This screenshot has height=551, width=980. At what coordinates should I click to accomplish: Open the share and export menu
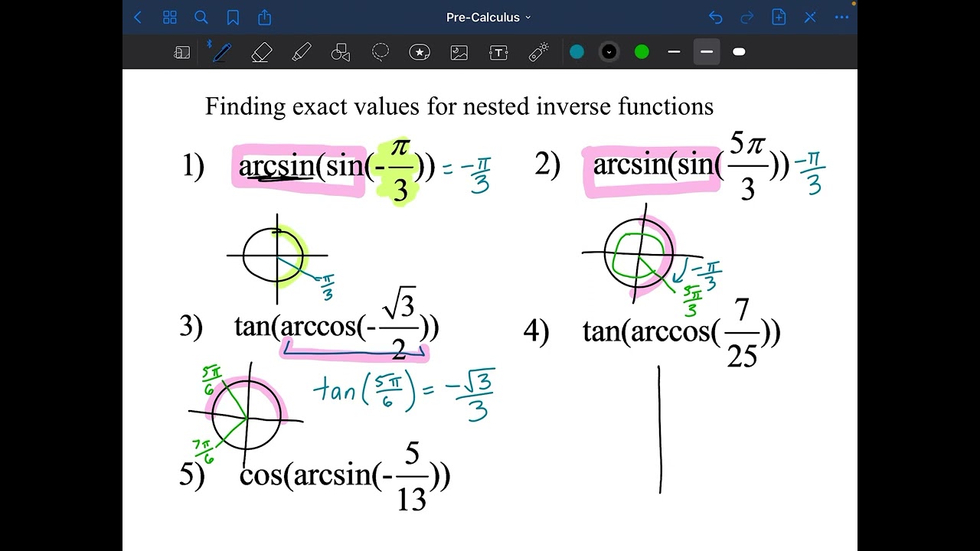pos(265,17)
